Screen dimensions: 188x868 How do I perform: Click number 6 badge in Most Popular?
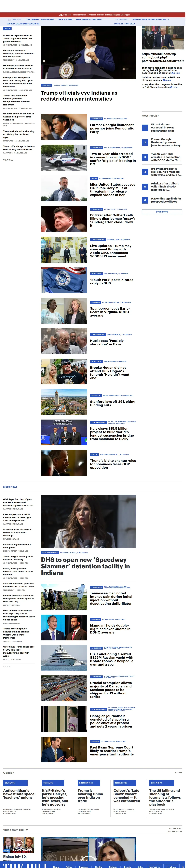[145, 200]
